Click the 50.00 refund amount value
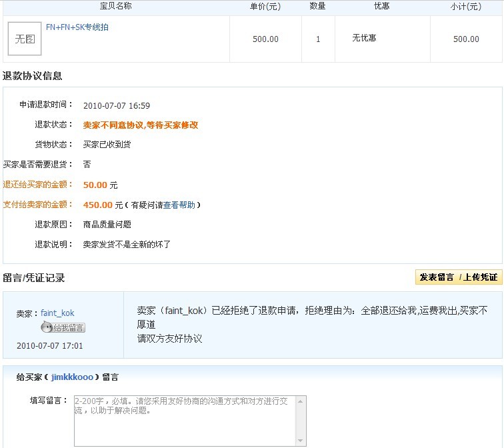The image size is (504, 448). (x=95, y=185)
